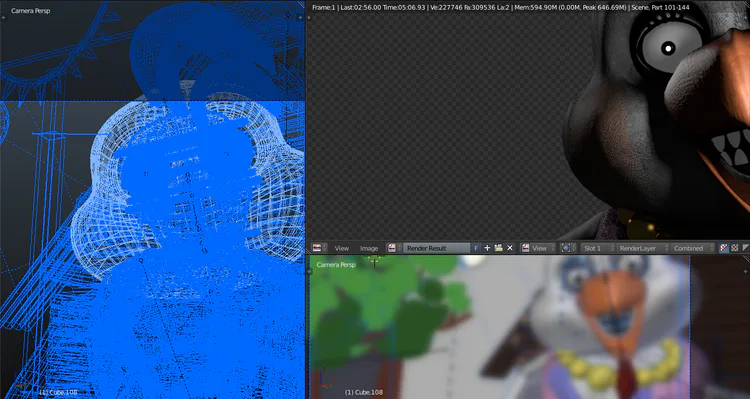The width and height of the screenshot is (750, 399).
Task: Enable color and alpha channel display
Action: point(724,248)
